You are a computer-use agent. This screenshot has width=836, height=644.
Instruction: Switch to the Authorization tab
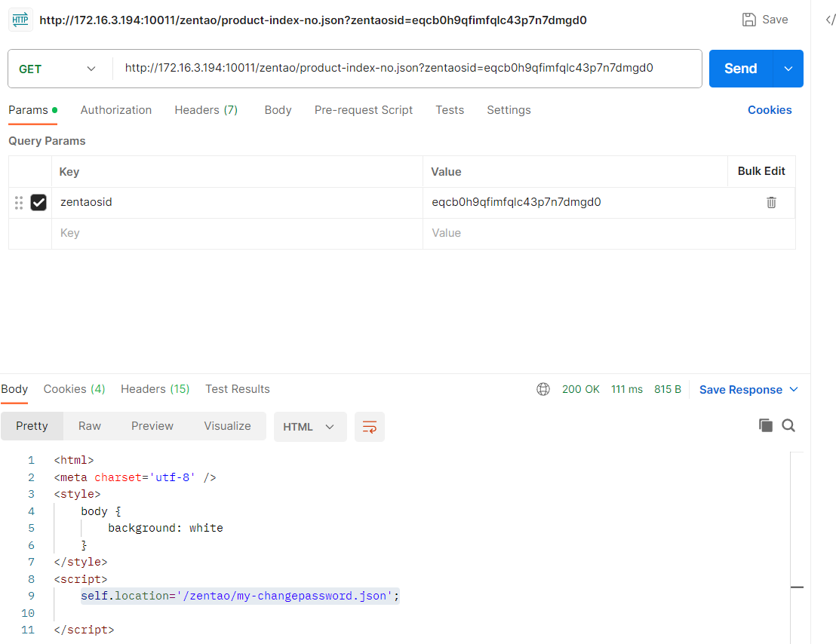coord(116,110)
